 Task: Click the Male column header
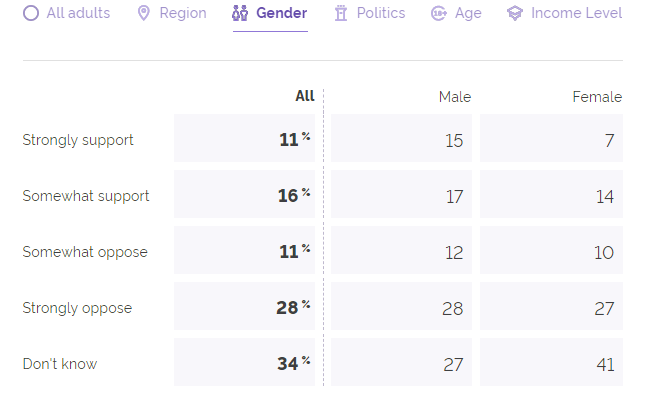[454, 97]
